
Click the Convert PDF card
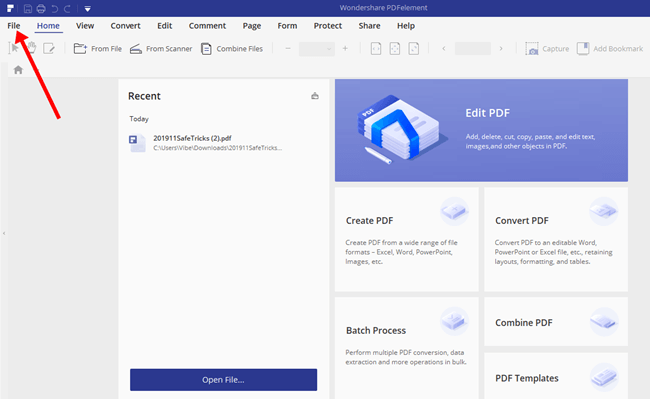point(556,239)
